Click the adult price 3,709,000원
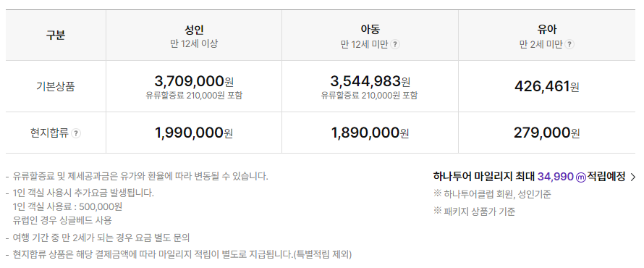This screenshot has height=268, width=644. pos(194,81)
